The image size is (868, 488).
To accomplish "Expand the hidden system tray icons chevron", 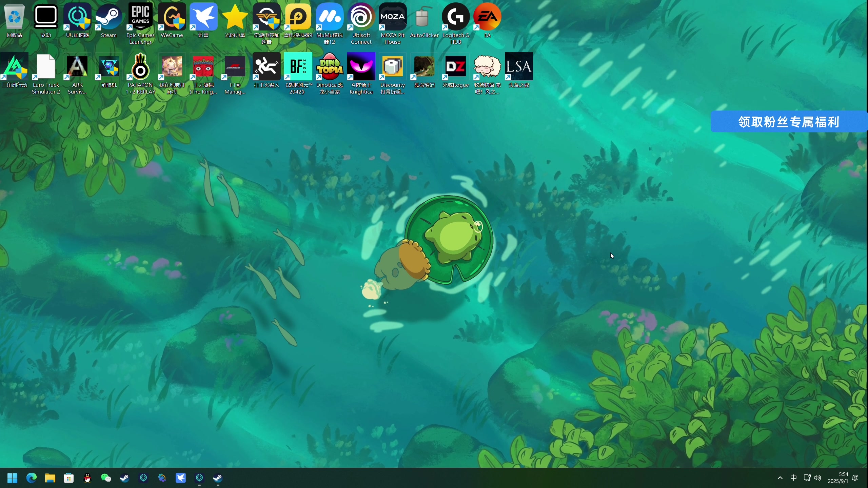I will (780, 478).
